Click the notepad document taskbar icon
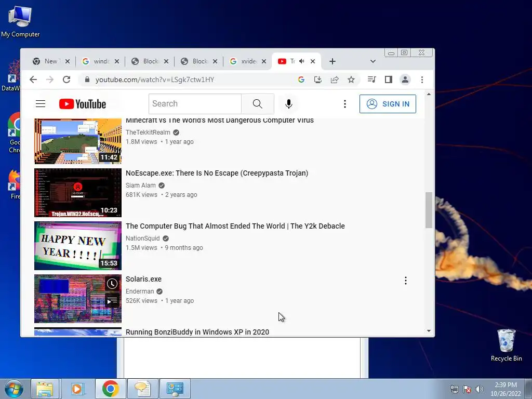Screen dimensions: 532x399 tap(142, 389)
